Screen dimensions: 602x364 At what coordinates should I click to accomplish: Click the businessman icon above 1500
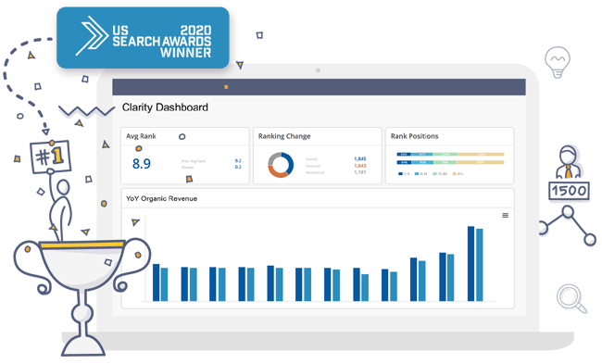pos(569,162)
